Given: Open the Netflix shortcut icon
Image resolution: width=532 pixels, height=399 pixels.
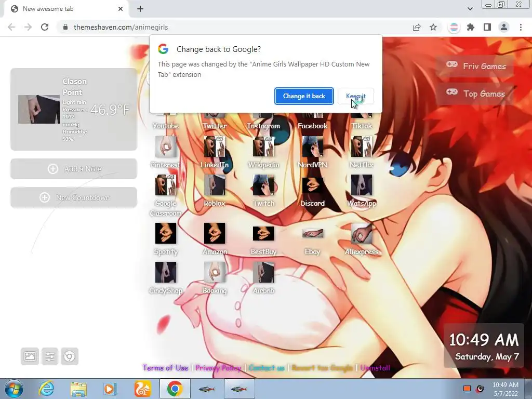Looking at the screenshot, I should click(362, 147).
